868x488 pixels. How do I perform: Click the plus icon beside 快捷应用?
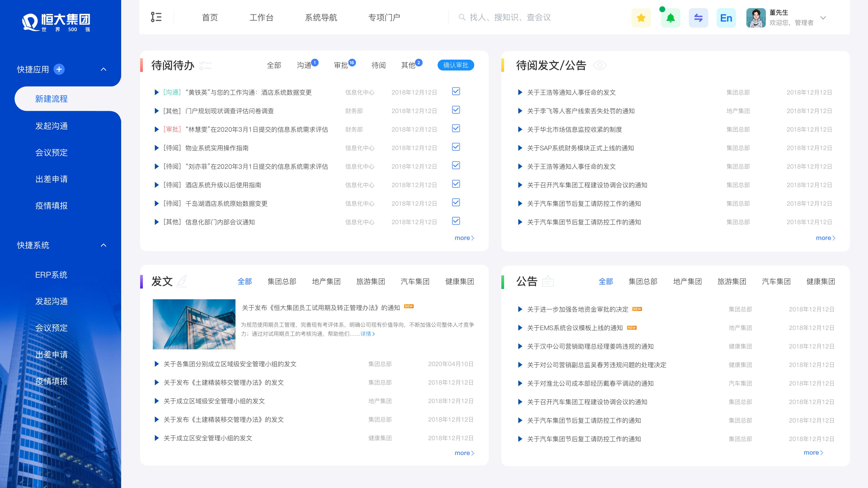(59, 69)
